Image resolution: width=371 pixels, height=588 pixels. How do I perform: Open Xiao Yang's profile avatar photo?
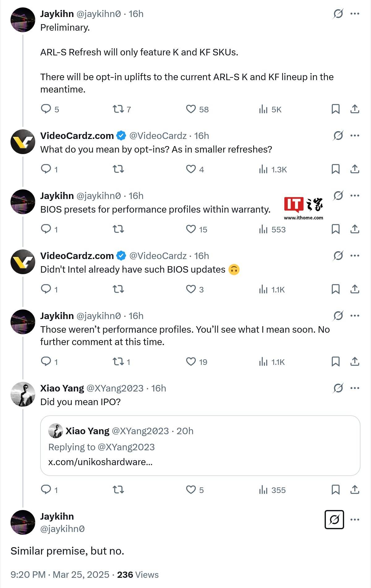tap(23, 394)
